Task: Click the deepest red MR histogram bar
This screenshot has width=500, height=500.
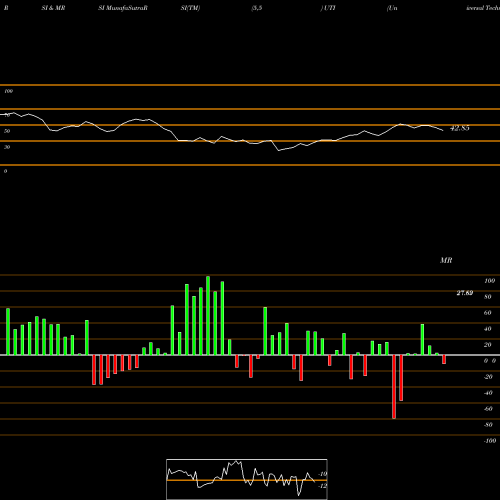Action: tap(394, 387)
